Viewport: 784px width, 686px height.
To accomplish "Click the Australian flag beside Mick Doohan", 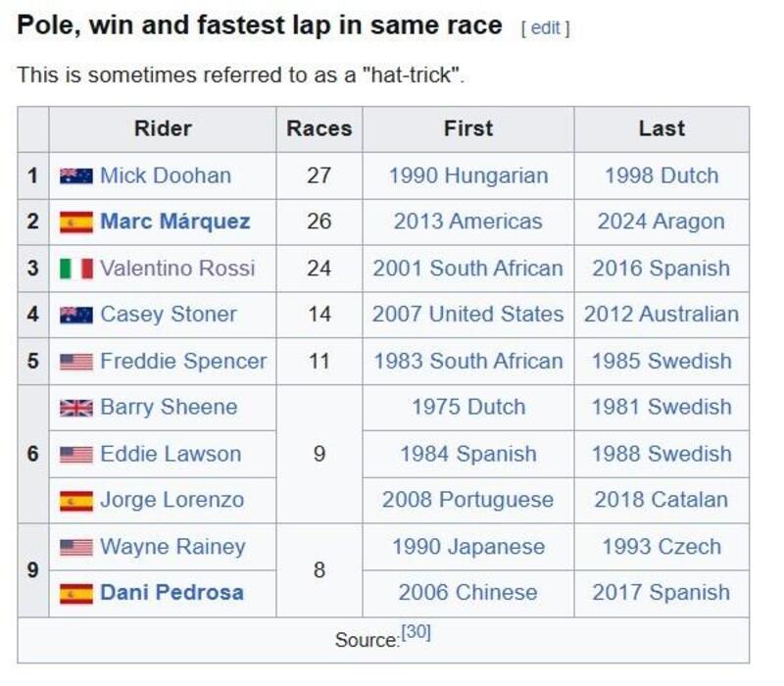I will (75, 176).
